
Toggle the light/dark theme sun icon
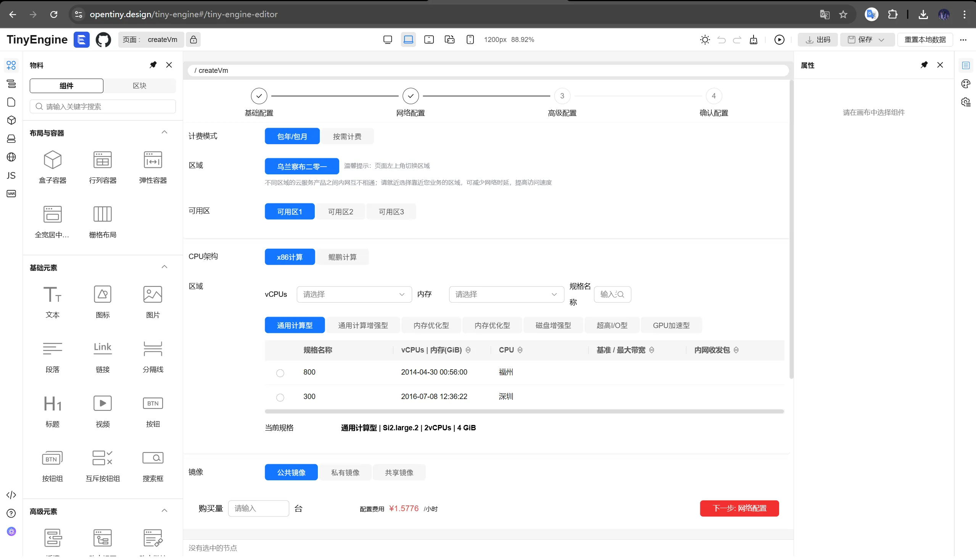coord(705,40)
